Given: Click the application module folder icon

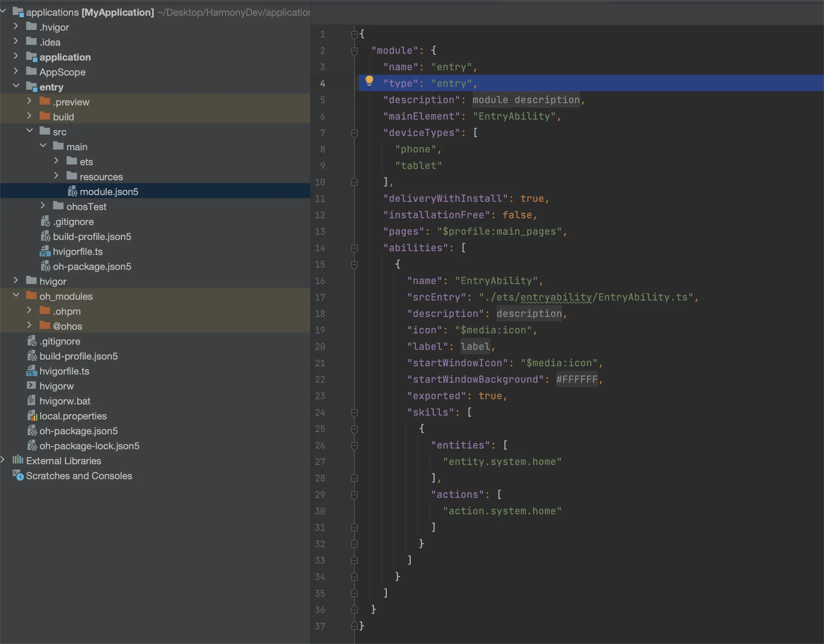Looking at the screenshot, I should pyautogui.click(x=31, y=57).
